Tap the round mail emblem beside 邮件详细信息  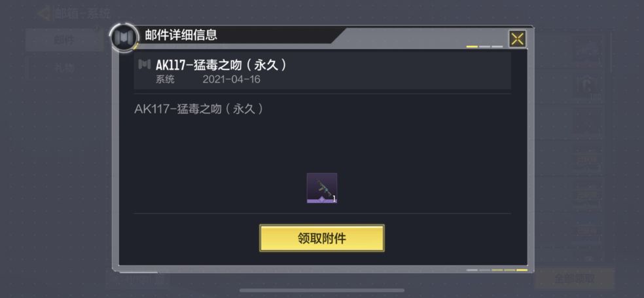click(125, 38)
